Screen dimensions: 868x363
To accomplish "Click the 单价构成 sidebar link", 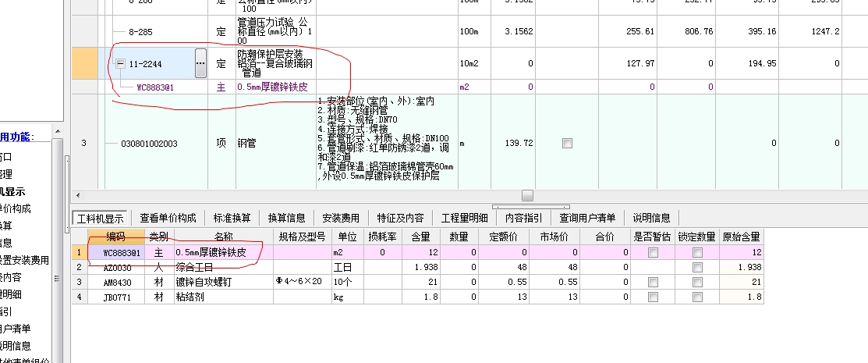I will pos(16,208).
